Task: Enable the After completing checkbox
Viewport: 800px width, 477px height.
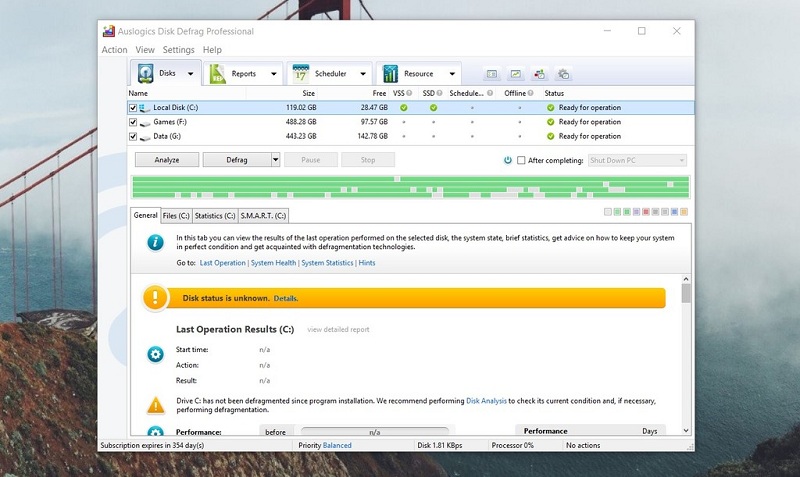Action: pos(521,160)
